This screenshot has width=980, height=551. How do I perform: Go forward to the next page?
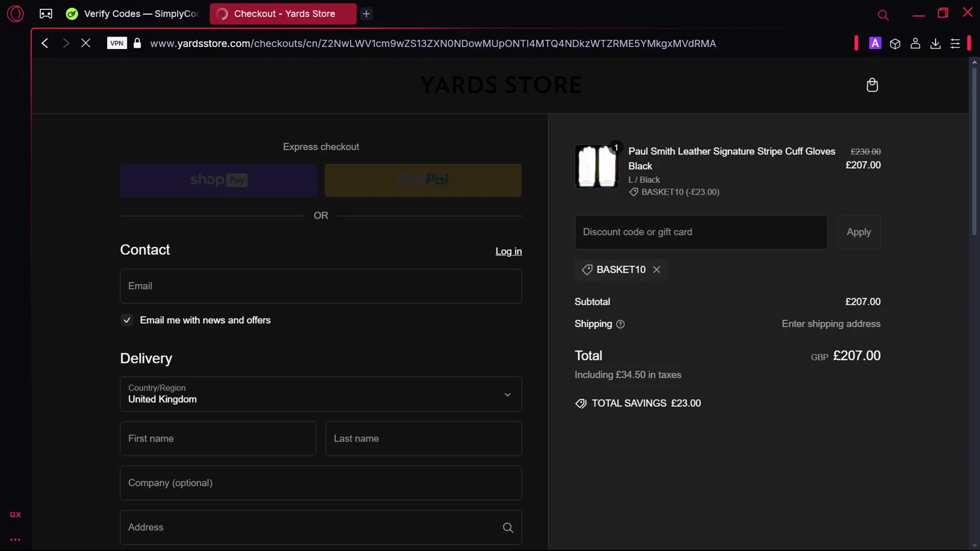click(x=65, y=43)
